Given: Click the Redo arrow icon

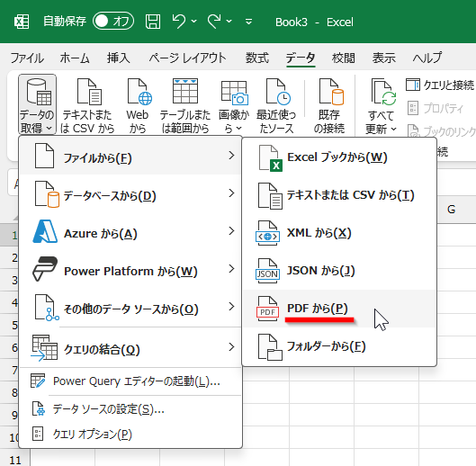Looking at the screenshot, I should (214, 22).
